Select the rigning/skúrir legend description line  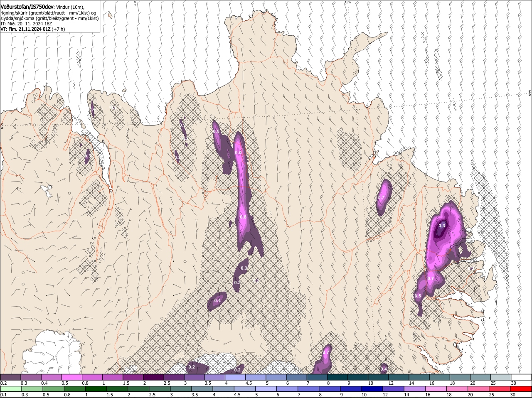click(x=48, y=13)
